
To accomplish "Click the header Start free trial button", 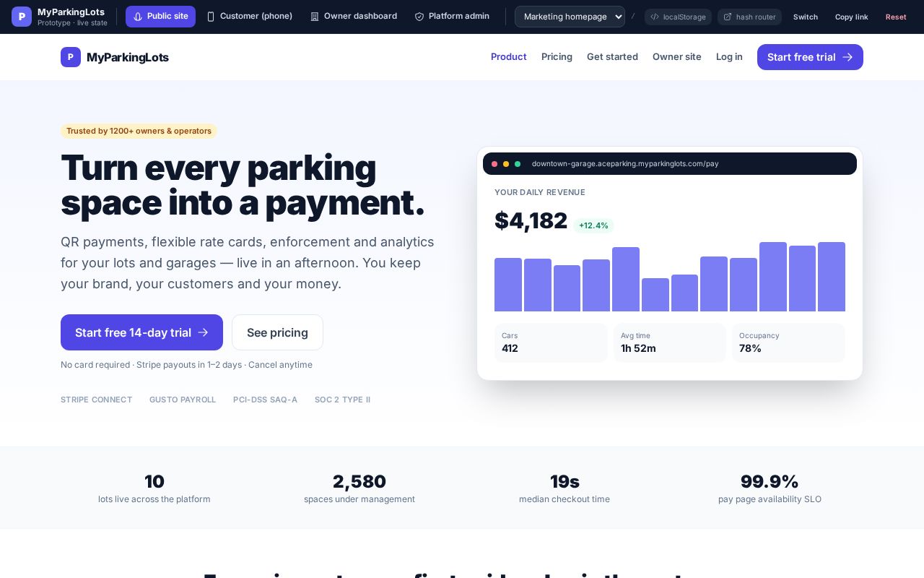I will 810,57.
